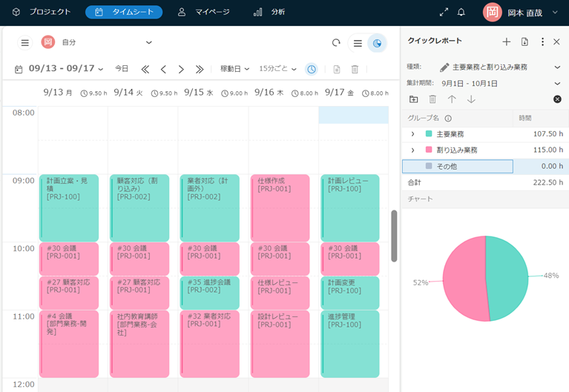569x392 pixels.
Task: Click the グループ名 info icon
Action: click(448, 119)
